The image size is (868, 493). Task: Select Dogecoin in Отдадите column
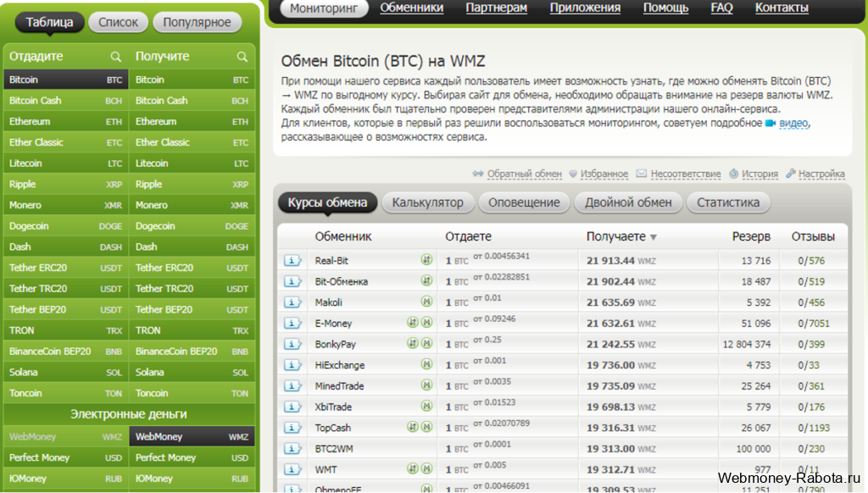click(66, 226)
